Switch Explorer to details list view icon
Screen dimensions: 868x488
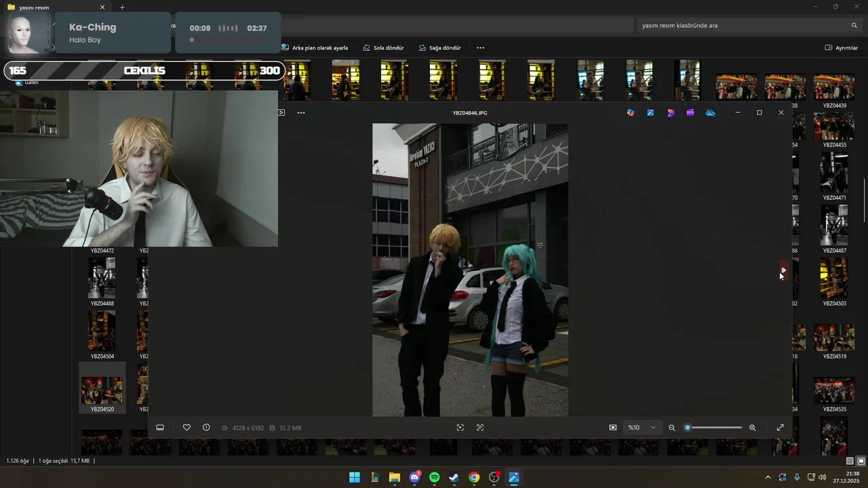[x=850, y=461]
